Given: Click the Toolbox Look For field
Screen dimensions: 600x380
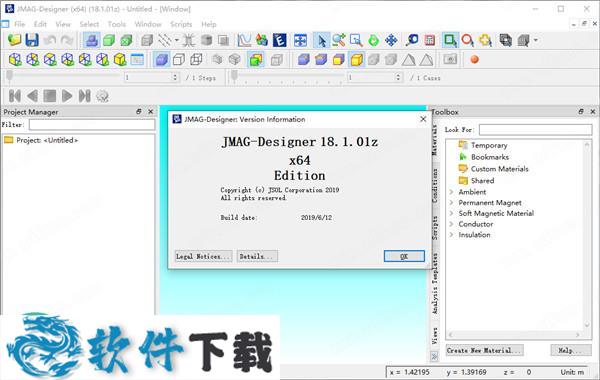Looking at the screenshot, I should pyautogui.click(x=535, y=130).
